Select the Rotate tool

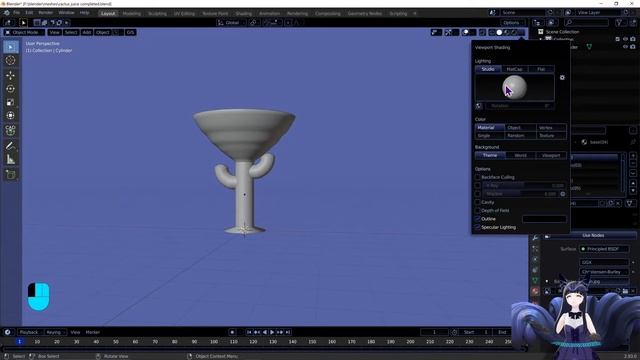click(11, 89)
